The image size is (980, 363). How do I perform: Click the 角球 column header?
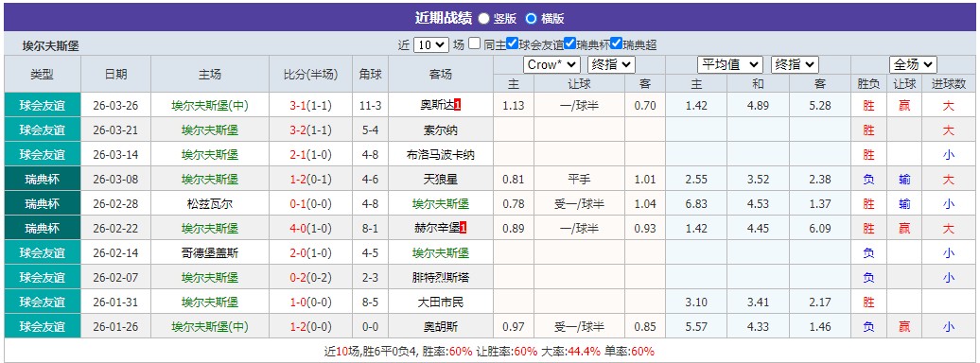(370, 75)
